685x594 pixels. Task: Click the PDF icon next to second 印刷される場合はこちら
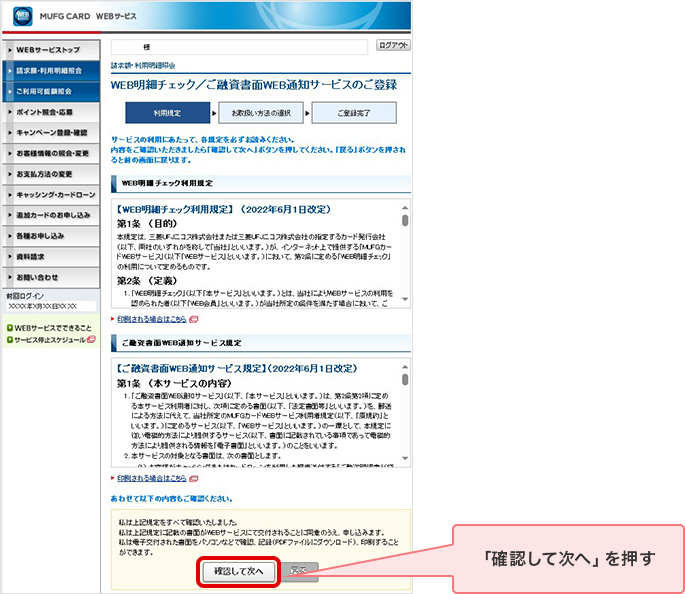pos(192,479)
